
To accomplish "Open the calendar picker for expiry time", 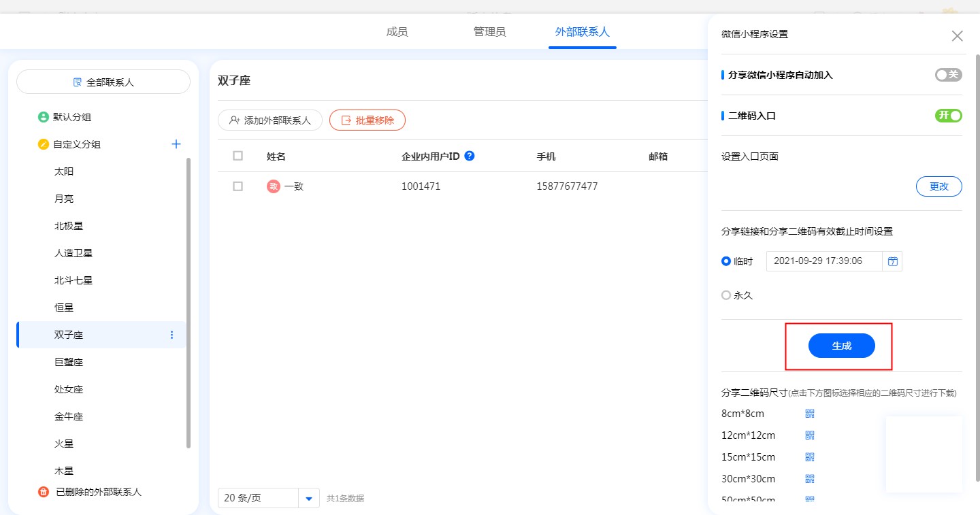I will coord(892,261).
